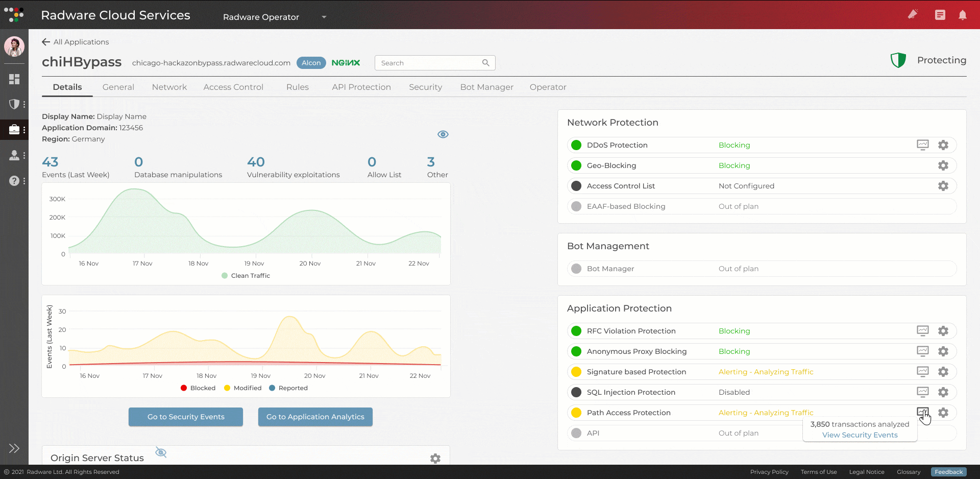Open the DDoS Protection monitor icon
980x479 pixels.
point(922,145)
